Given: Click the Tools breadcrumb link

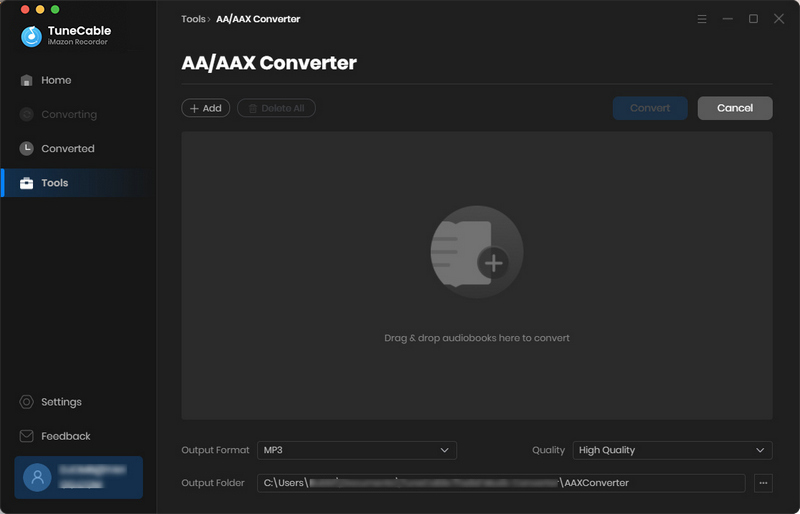Looking at the screenshot, I should 193,19.
